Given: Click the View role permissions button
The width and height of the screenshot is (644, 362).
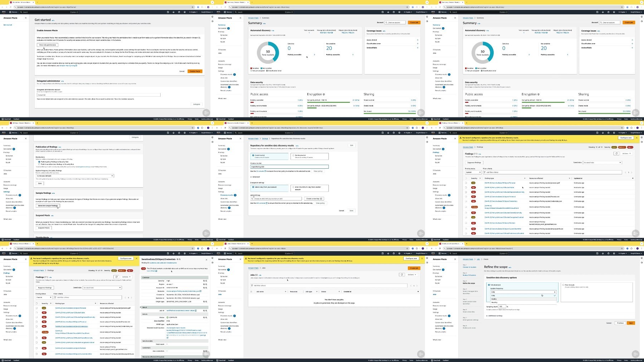Looking at the screenshot, I should point(48,45).
